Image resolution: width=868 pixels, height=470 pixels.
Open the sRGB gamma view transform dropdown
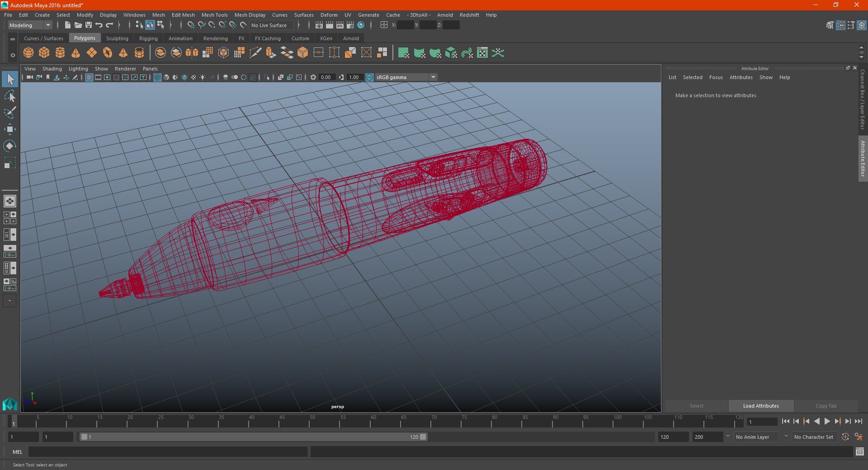click(406, 77)
